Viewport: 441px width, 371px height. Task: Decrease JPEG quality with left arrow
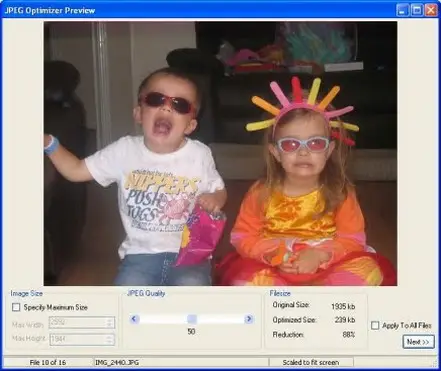(134, 319)
